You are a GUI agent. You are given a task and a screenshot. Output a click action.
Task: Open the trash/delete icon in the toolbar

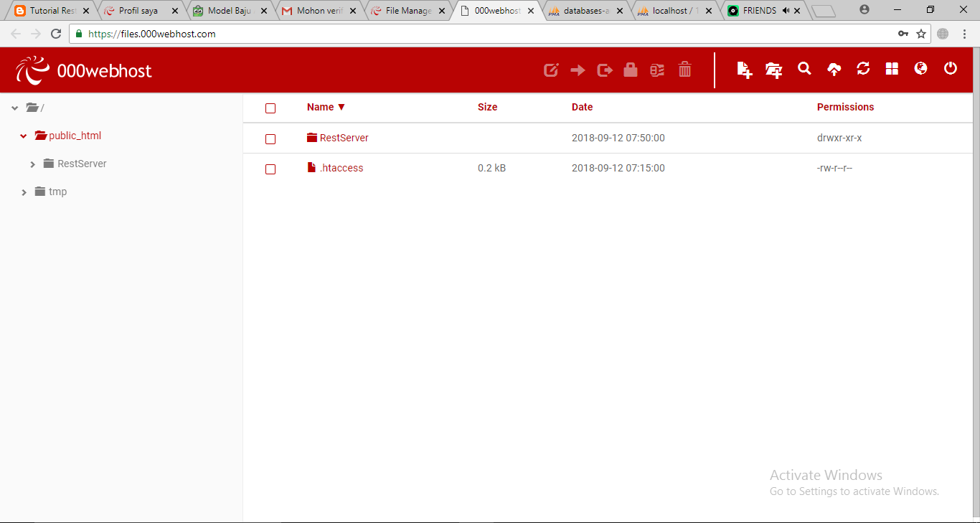click(684, 70)
